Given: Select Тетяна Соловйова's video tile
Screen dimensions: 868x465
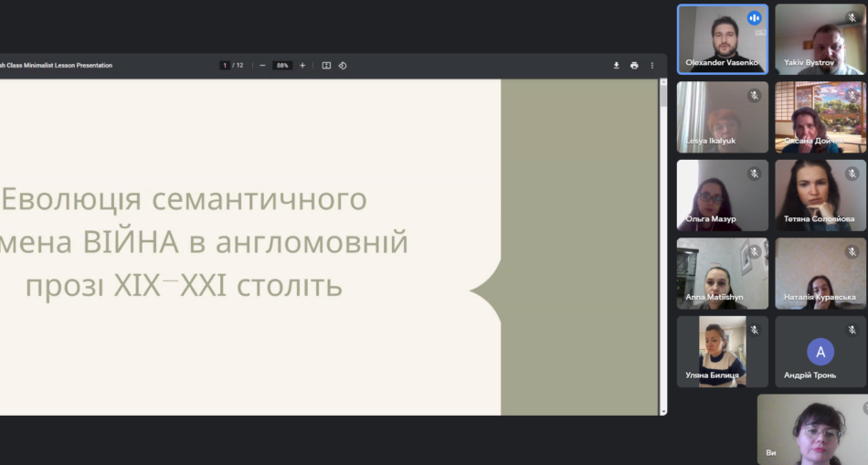Looking at the screenshot, I should point(820,195).
